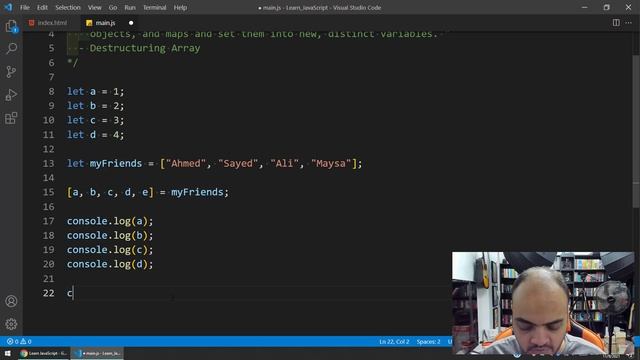Screen dimensions: 640x360
Task: Click the errors and warnings status indicator
Action: coord(19,341)
